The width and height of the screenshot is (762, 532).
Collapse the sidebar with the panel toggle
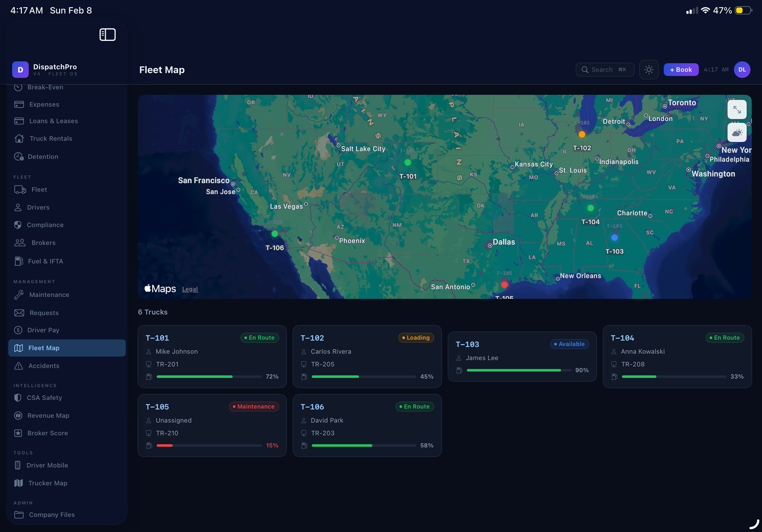click(x=108, y=34)
